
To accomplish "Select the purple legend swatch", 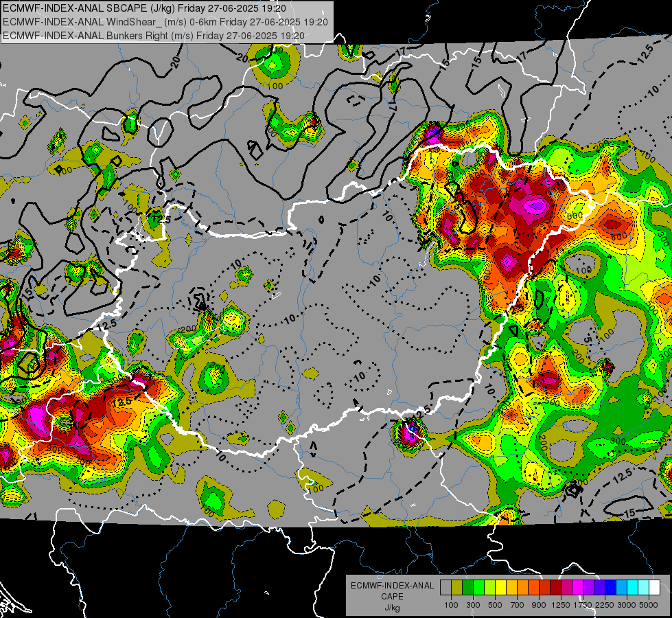I will (x=588, y=587).
